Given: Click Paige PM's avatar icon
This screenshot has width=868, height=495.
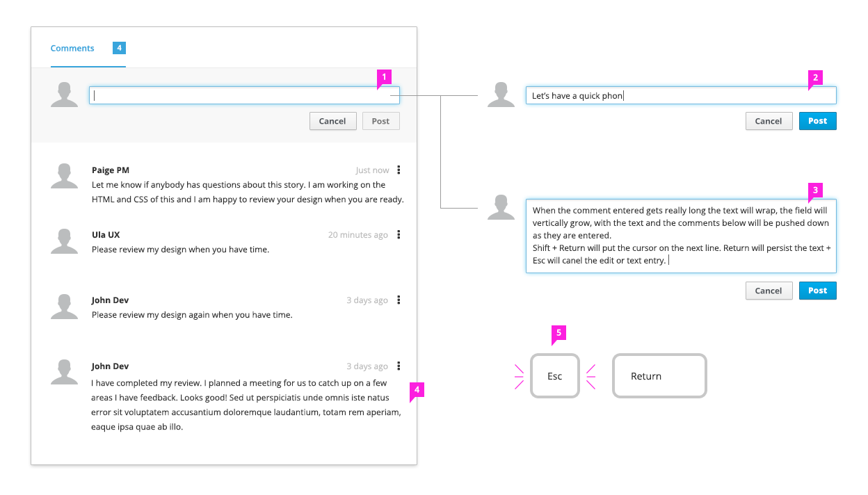Looking at the screenshot, I should click(65, 176).
